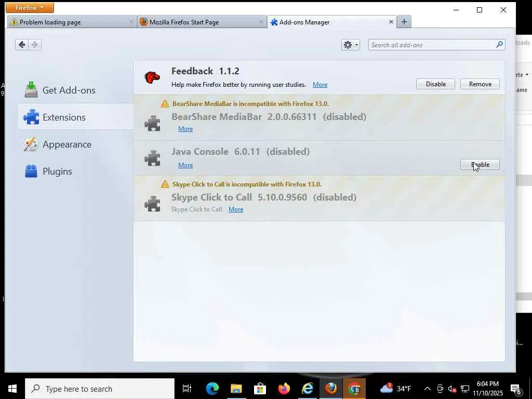Select Java Console 6.0.11 title

216,152
